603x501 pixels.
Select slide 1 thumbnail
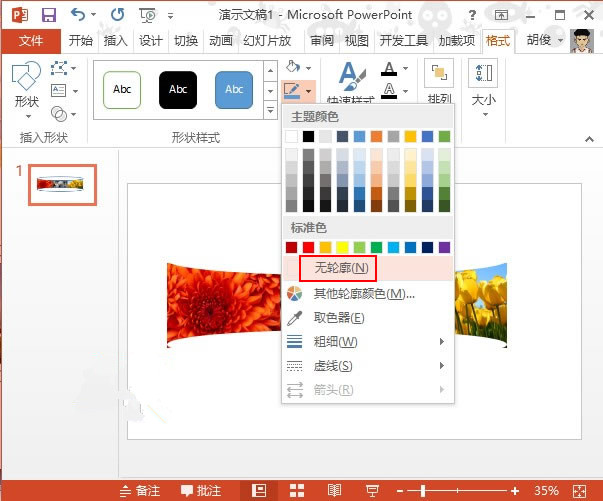(62, 185)
